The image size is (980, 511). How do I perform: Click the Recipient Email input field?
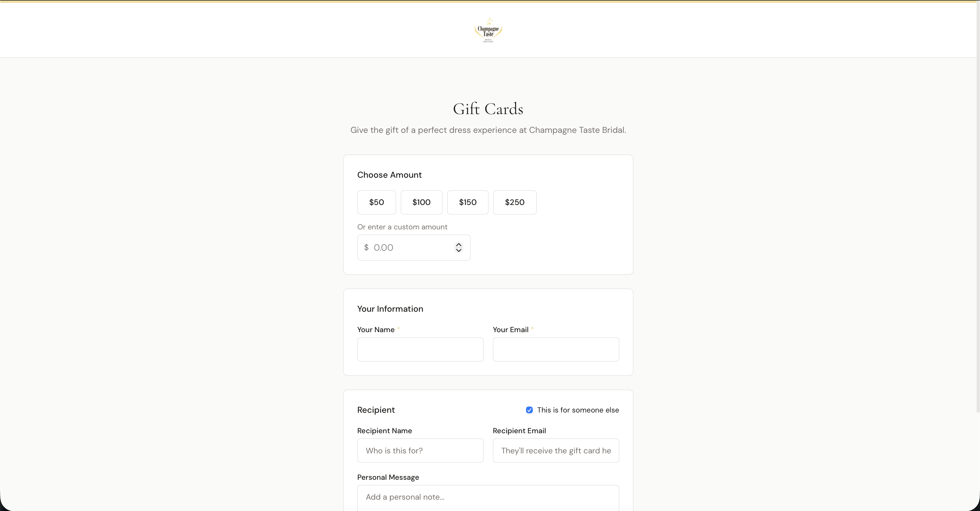pos(556,451)
